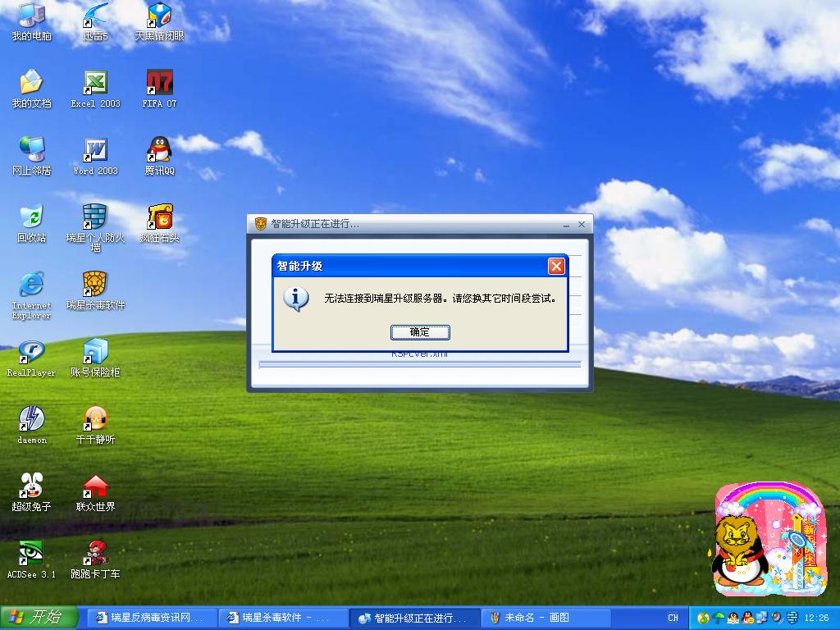Select the Excel 2003 shortcut
The height and width of the screenshot is (630, 840).
[95, 89]
